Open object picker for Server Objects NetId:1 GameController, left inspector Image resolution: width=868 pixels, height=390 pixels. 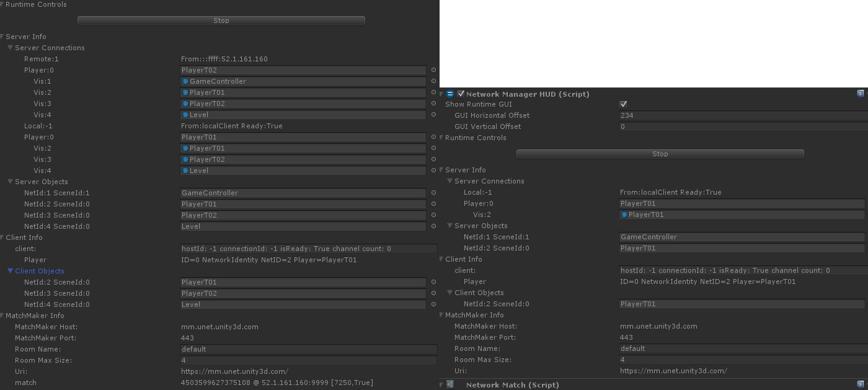(x=433, y=193)
